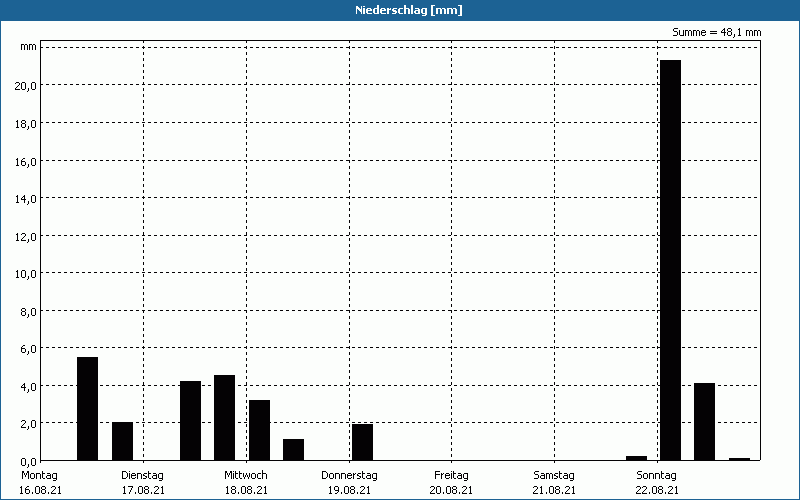Click the 3.2 mm bar right after the Mittwoch line

pos(259,430)
